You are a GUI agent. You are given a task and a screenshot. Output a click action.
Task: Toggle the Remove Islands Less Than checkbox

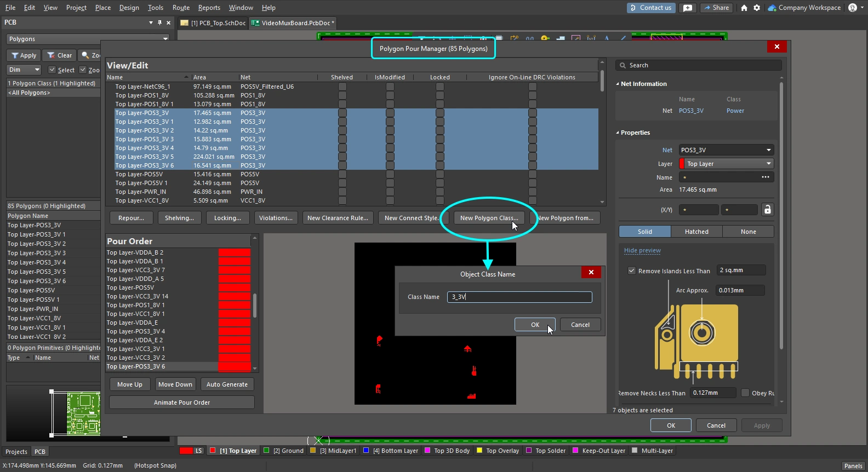point(632,270)
